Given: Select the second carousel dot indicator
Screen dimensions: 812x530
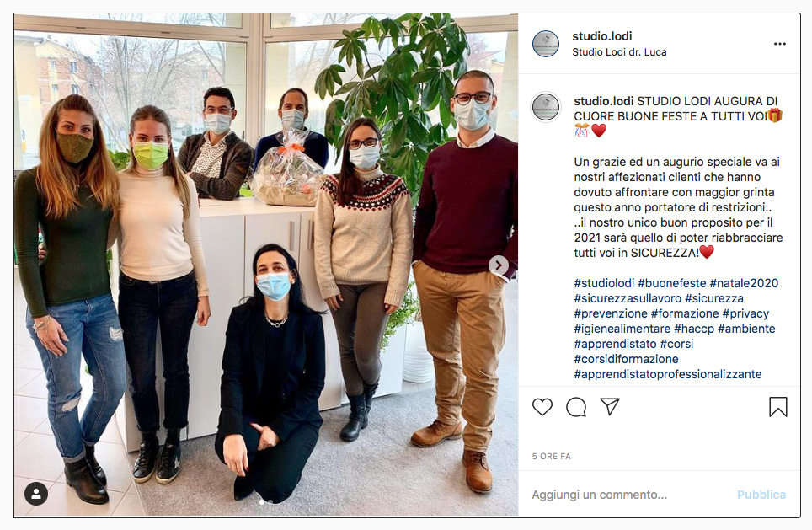Looking at the screenshot, I should coord(270,501).
